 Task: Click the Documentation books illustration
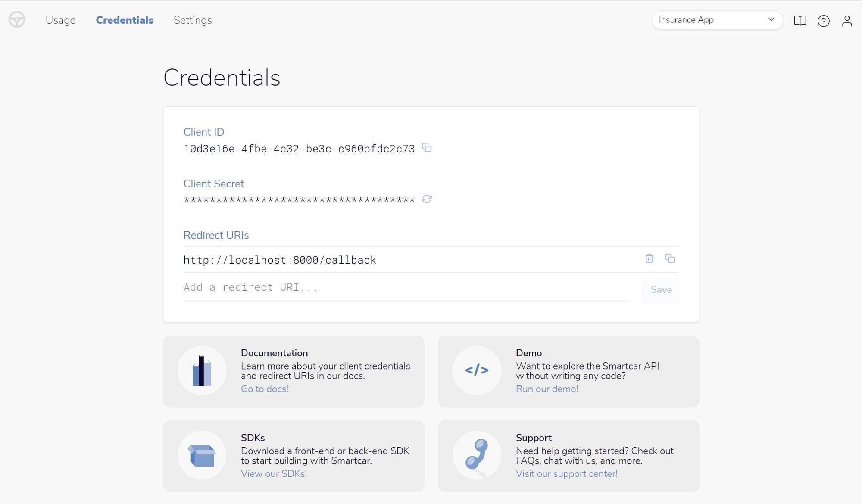point(202,370)
